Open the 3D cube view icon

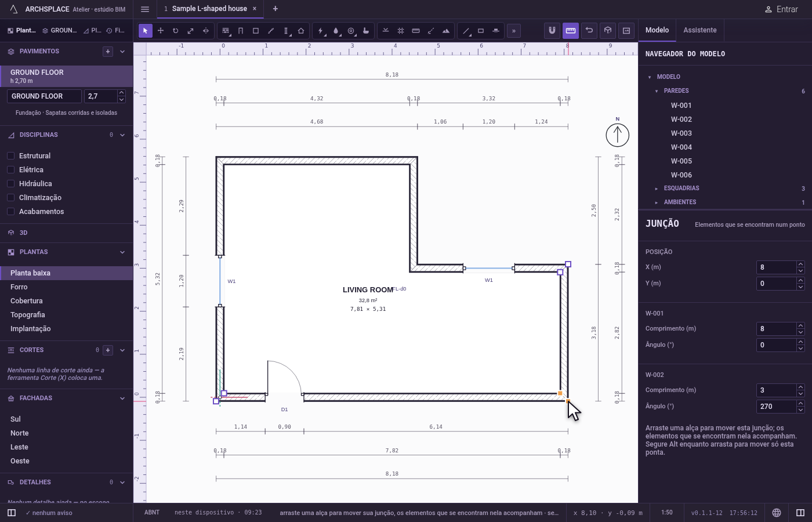[x=608, y=30]
